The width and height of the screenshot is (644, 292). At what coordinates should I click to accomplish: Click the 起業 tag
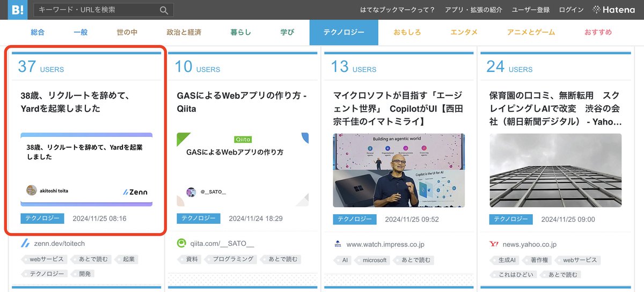point(127,259)
